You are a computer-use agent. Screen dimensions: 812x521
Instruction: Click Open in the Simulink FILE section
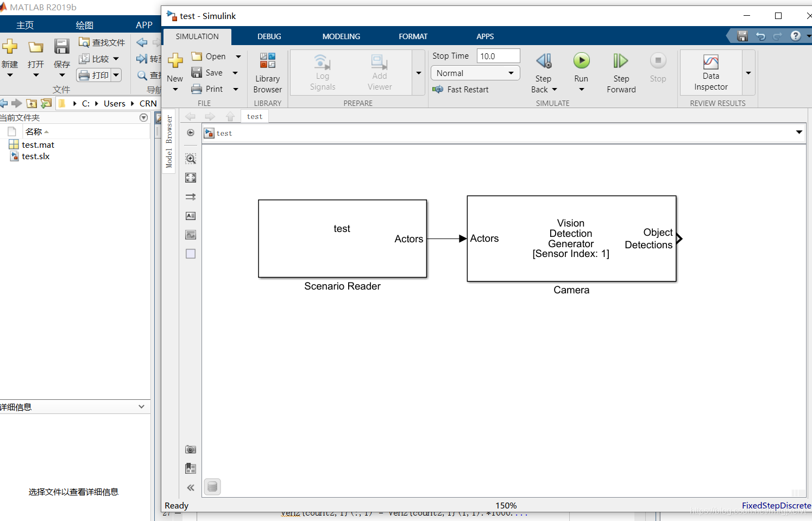click(210, 57)
